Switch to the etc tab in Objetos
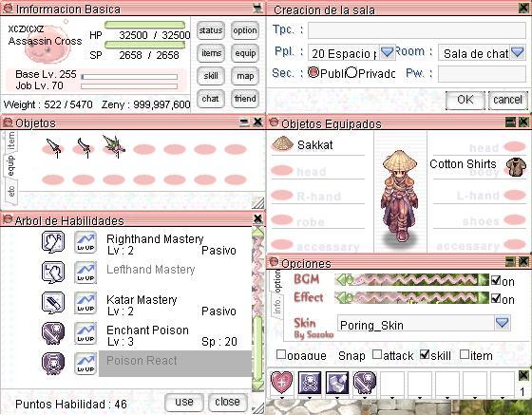The height and width of the screenshot is (415, 532). coord(10,191)
